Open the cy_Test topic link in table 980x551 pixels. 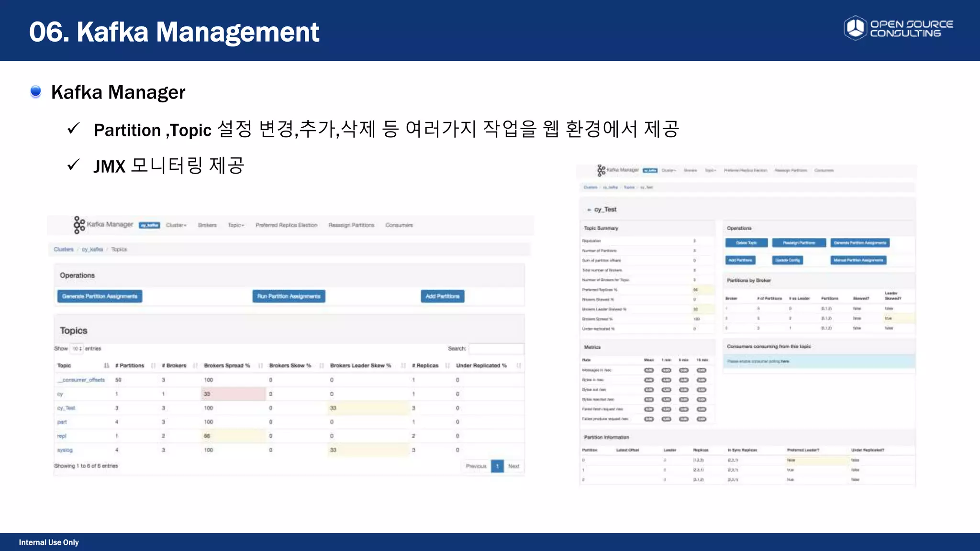[x=67, y=408]
